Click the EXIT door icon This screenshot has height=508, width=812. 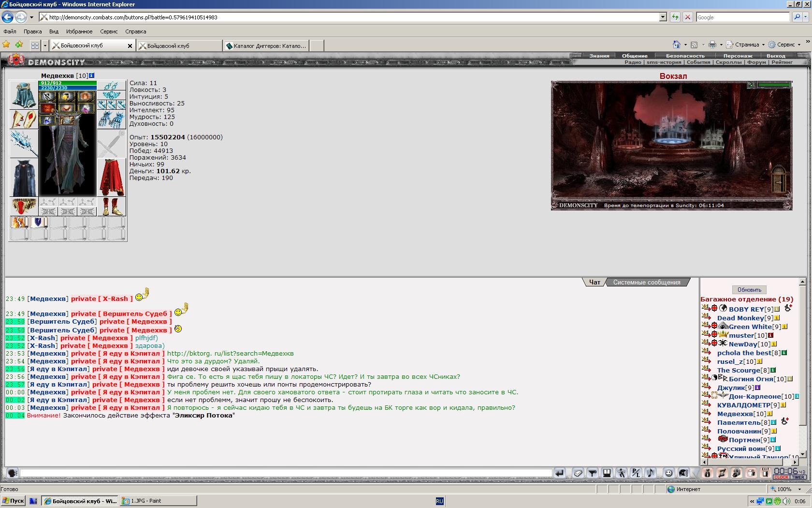(x=766, y=472)
